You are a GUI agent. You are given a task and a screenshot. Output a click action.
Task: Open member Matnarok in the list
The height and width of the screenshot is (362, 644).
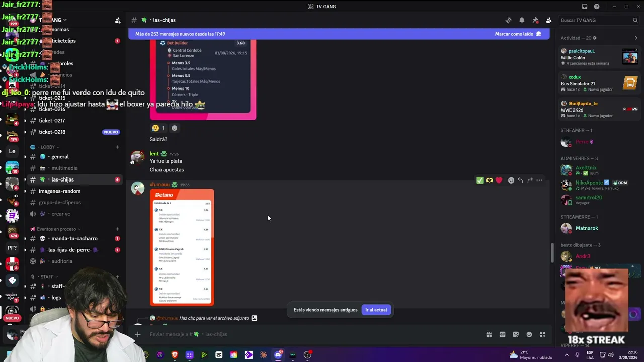[x=599, y=228]
